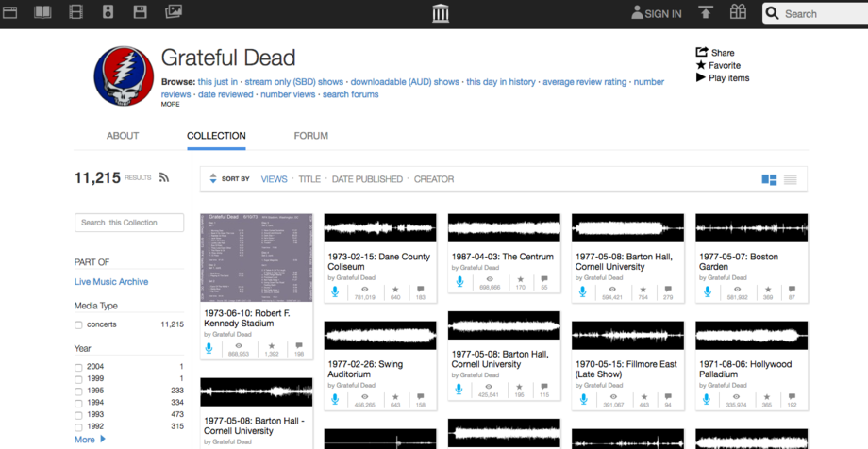
Task: Open the Web section icon in top bar
Action: [10, 12]
